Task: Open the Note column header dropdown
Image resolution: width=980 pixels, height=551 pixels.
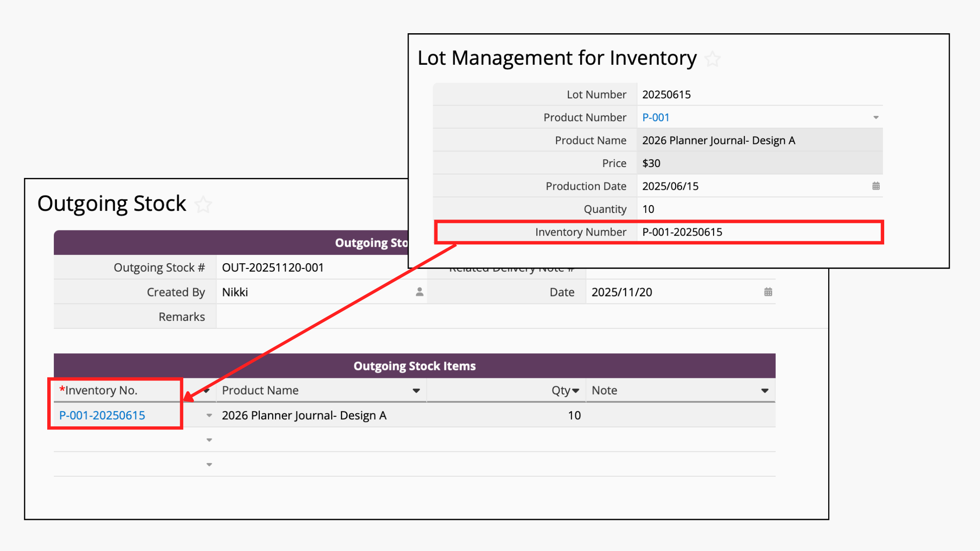Action: click(x=765, y=391)
